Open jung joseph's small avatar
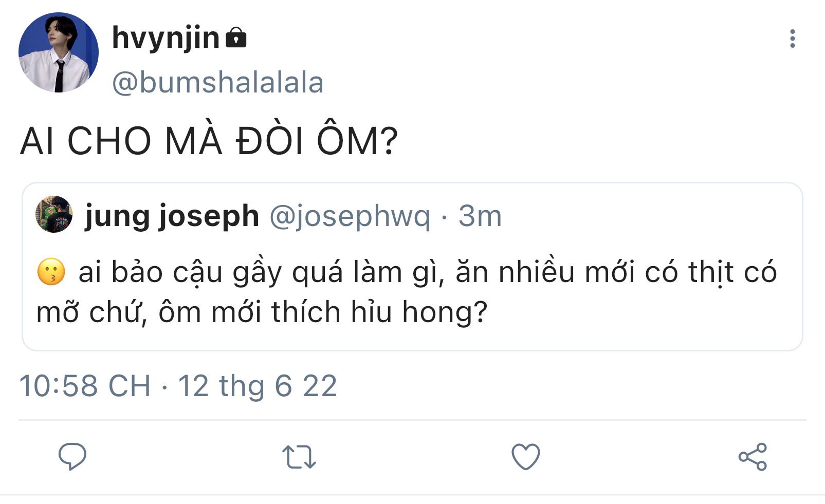This screenshot has height=504, width=825. click(x=54, y=215)
